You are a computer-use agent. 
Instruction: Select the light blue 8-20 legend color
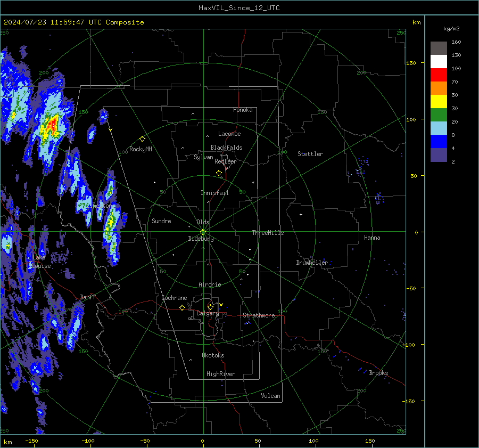coord(439,128)
